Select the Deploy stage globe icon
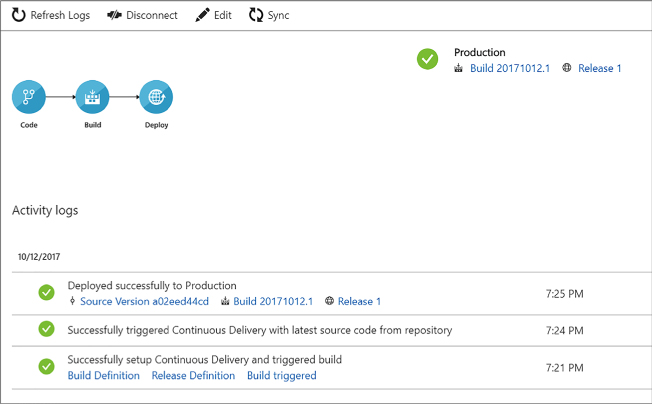Screen dimensions: 652x404 156,97
